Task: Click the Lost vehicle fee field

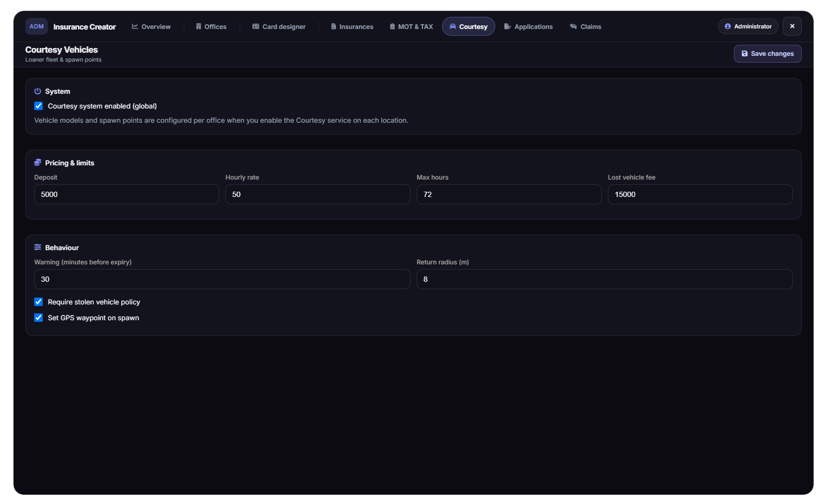Action: pyautogui.click(x=700, y=194)
